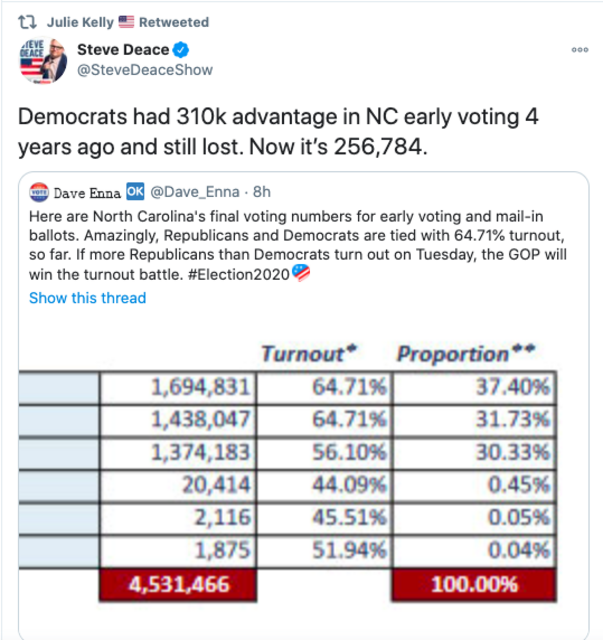
Task: Open the three-dot tweet options menu
Action: pos(580,50)
